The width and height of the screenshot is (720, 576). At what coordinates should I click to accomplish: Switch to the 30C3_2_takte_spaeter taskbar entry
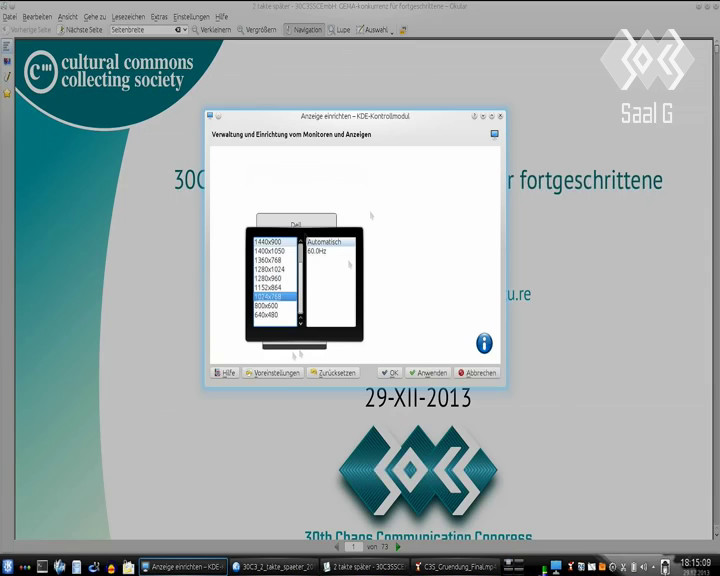pyautogui.click(x=274, y=567)
